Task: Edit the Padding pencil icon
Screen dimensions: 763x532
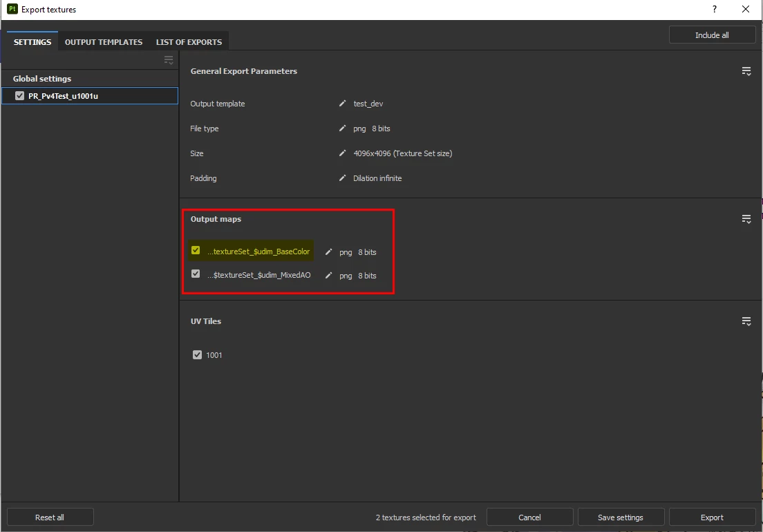Action: pyautogui.click(x=342, y=178)
